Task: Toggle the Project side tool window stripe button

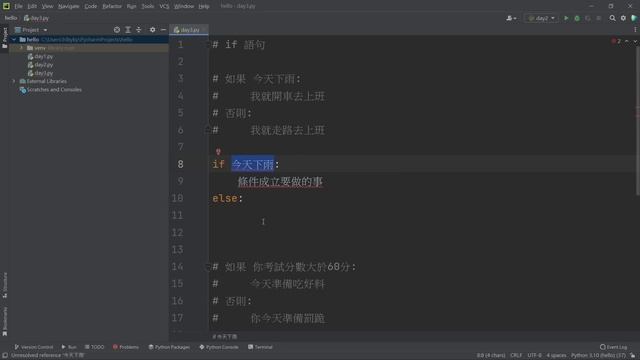Action: click(4, 38)
